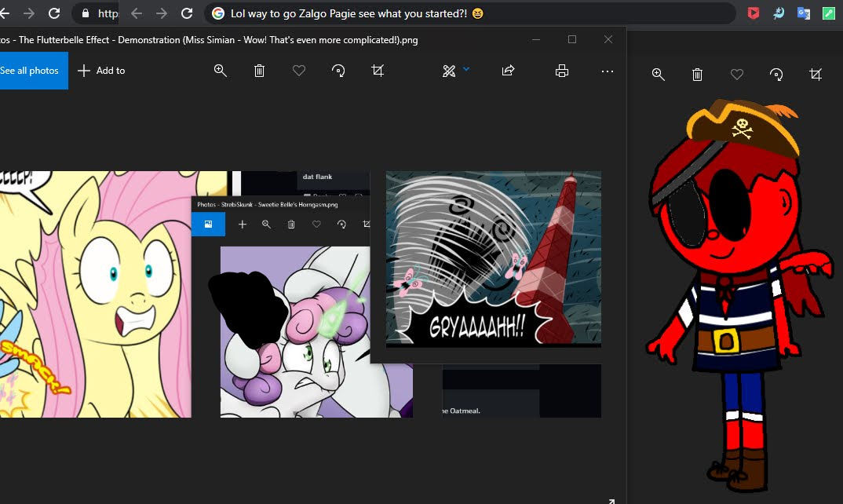This screenshot has height=504, width=843.
Task: Toggle heart favorite in right-side Photos window
Action: coord(736,75)
